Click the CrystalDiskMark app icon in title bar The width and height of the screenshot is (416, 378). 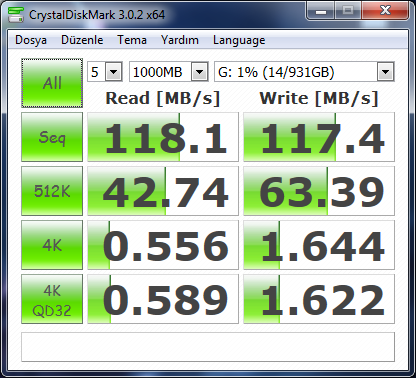click(x=16, y=15)
